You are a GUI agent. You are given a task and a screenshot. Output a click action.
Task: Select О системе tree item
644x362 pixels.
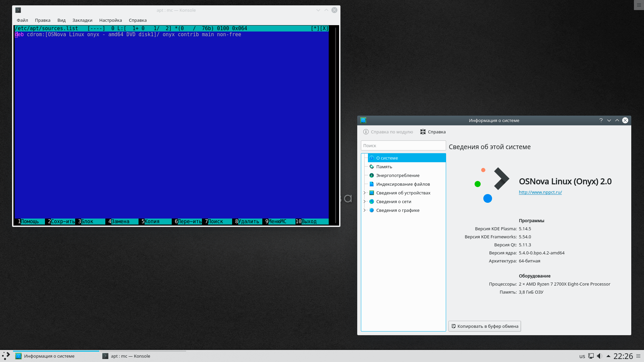(x=387, y=158)
